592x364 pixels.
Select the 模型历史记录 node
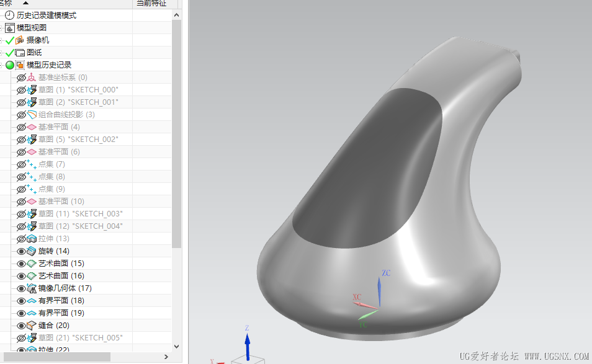[49, 65]
